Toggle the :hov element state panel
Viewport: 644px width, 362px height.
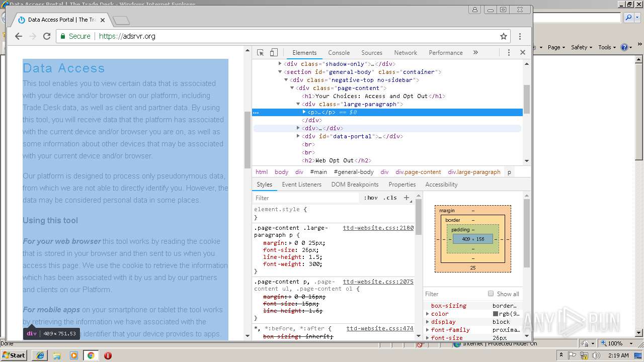tap(371, 198)
